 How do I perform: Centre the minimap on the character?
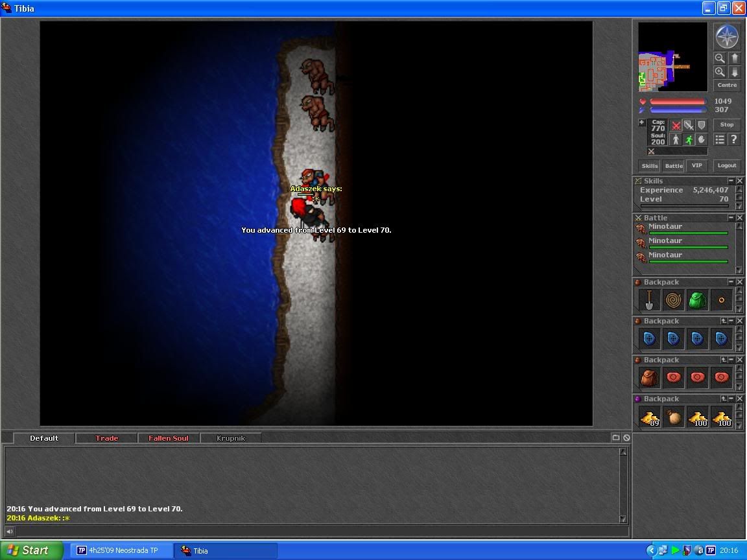(727, 86)
